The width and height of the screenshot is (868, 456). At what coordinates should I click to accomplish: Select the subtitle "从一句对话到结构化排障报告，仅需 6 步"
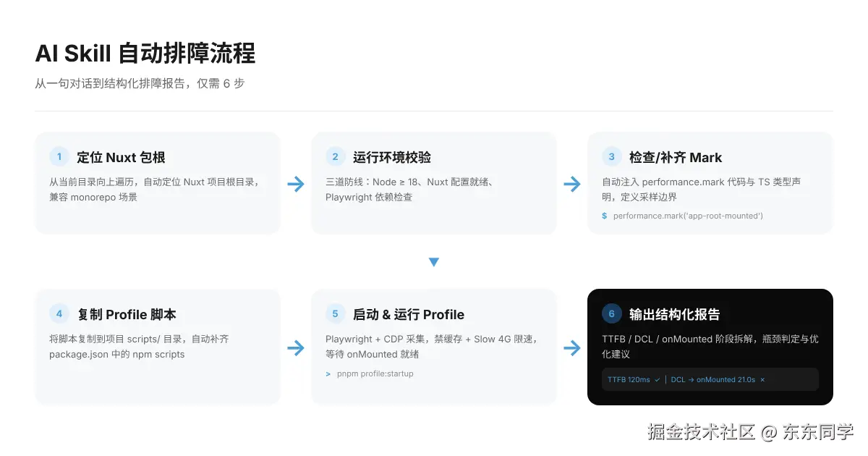[x=140, y=83]
